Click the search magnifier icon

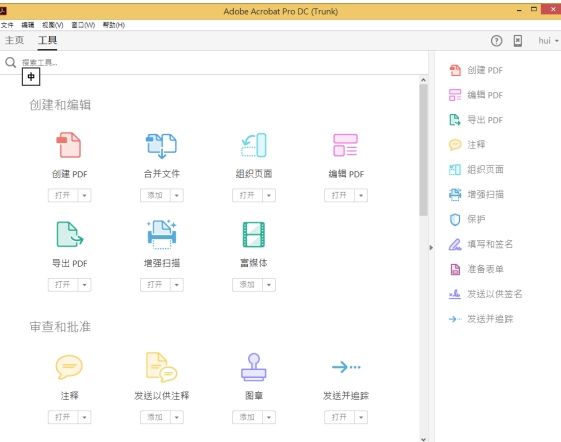click(x=10, y=62)
